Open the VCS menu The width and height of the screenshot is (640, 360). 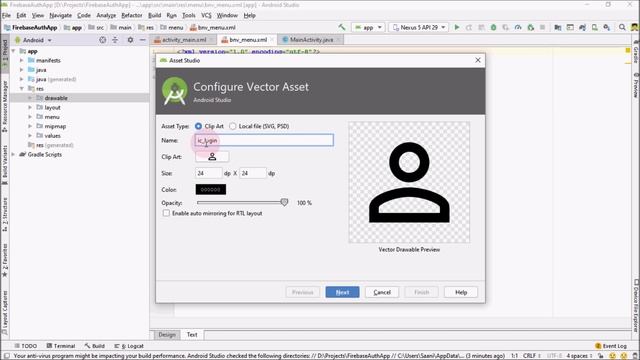pos(206,15)
